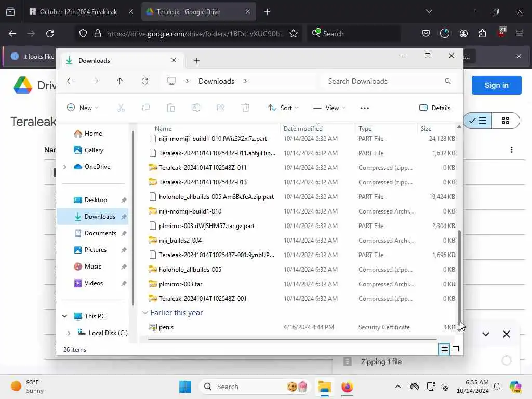
Task: Open a new Firefox tab
Action: pos(268,12)
